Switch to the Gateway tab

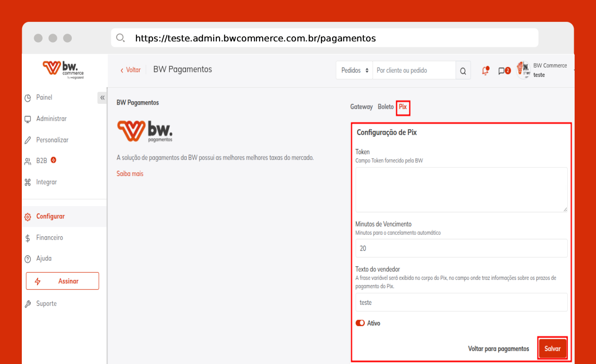(x=361, y=107)
